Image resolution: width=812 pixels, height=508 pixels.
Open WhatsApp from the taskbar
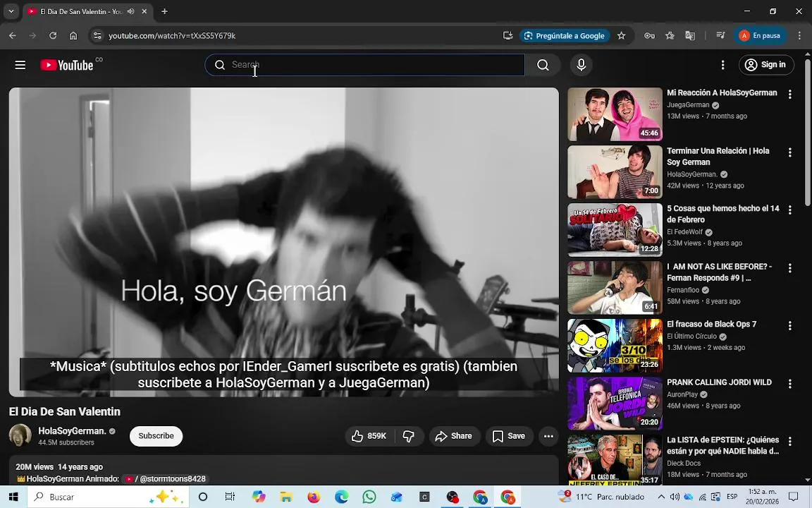(369, 497)
